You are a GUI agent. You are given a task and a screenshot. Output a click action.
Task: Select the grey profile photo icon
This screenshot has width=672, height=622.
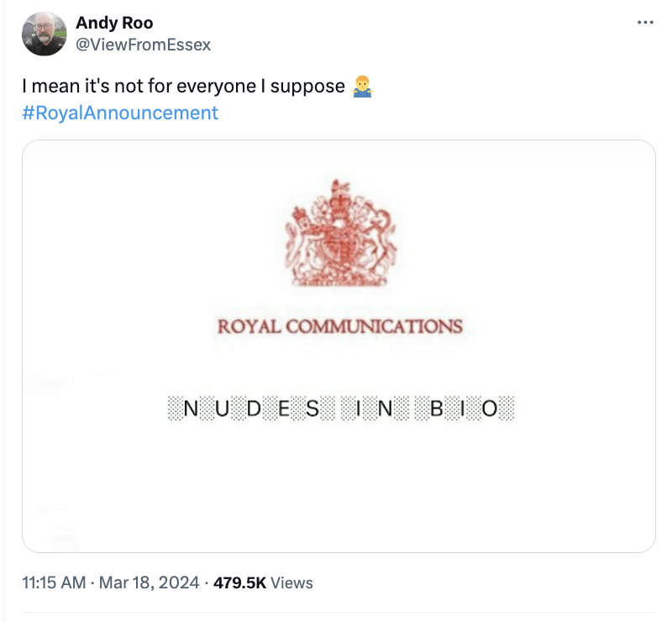coord(43,34)
